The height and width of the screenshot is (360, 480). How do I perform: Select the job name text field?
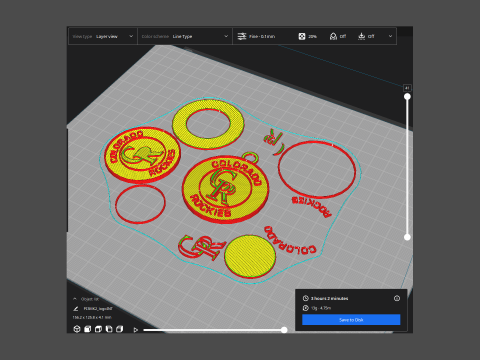pyautogui.click(x=98, y=309)
